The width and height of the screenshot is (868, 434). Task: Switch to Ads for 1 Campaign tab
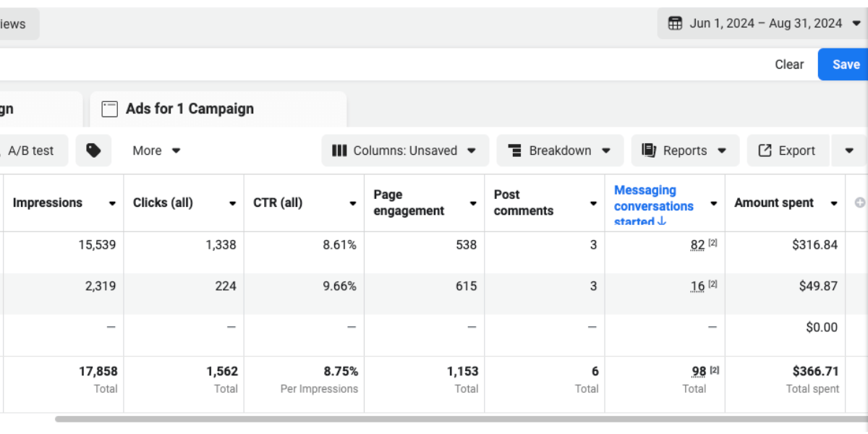[x=190, y=109]
